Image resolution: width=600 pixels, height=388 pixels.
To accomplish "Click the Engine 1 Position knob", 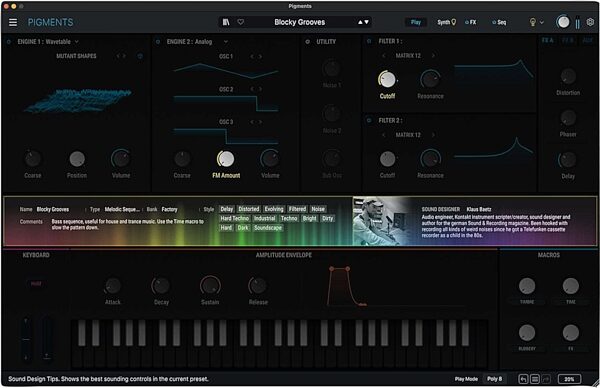I will tap(77, 159).
